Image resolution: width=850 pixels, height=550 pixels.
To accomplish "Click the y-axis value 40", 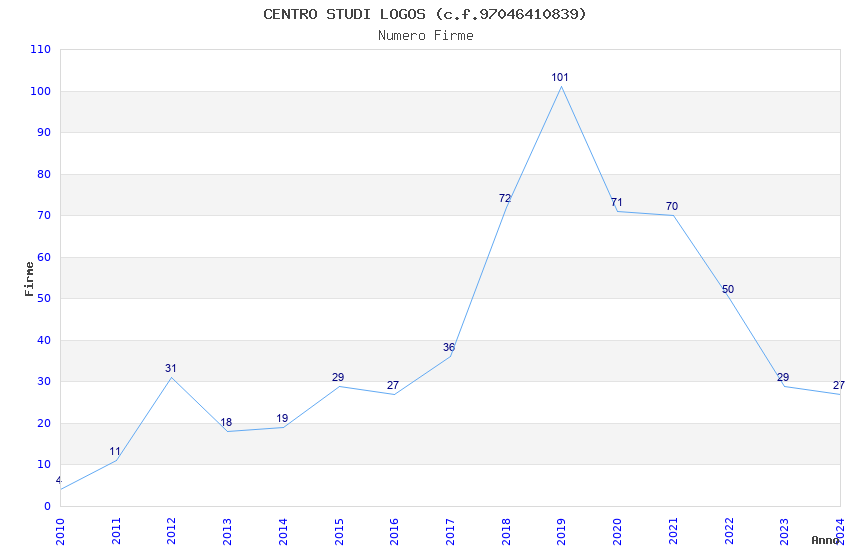I will 44,340.
